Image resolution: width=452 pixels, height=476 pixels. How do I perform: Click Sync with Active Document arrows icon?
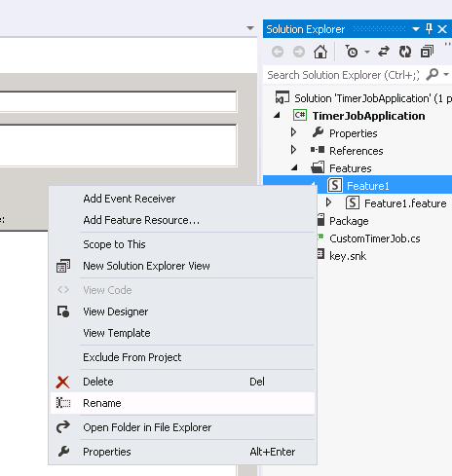(384, 52)
